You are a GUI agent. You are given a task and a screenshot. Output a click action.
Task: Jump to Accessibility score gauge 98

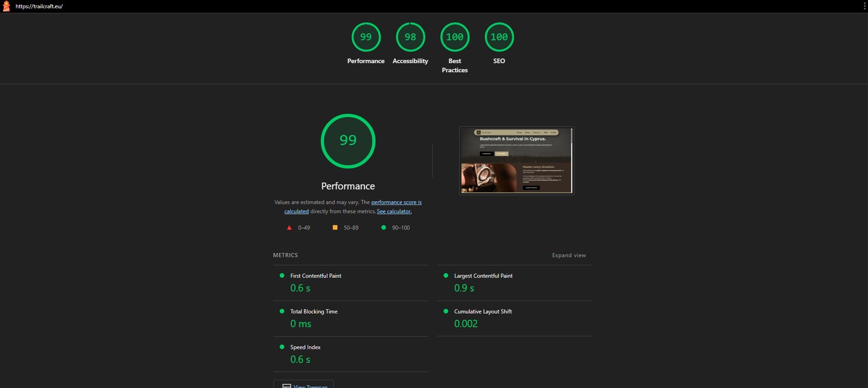pyautogui.click(x=410, y=43)
